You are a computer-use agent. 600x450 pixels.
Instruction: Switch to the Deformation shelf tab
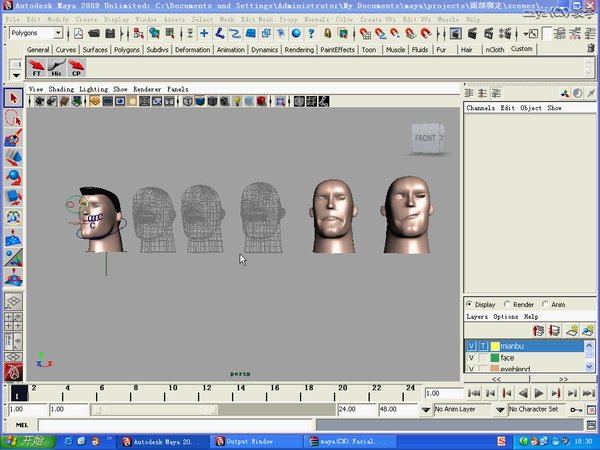tap(192, 50)
